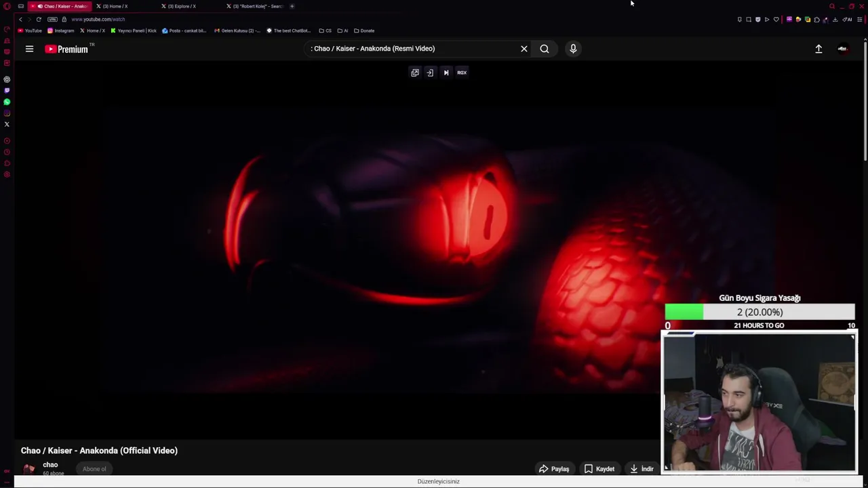Pop out video with detach icon
This screenshot has width=868, height=488.
click(x=415, y=73)
